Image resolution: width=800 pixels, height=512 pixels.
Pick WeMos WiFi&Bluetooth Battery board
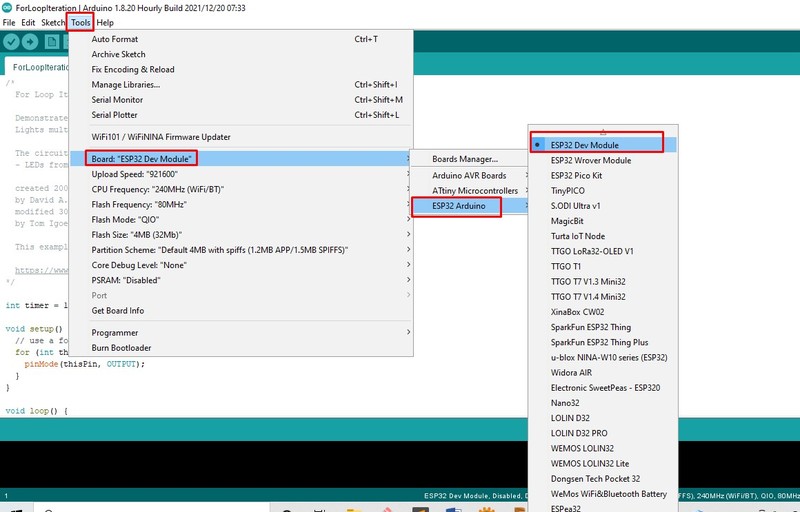point(603,494)
